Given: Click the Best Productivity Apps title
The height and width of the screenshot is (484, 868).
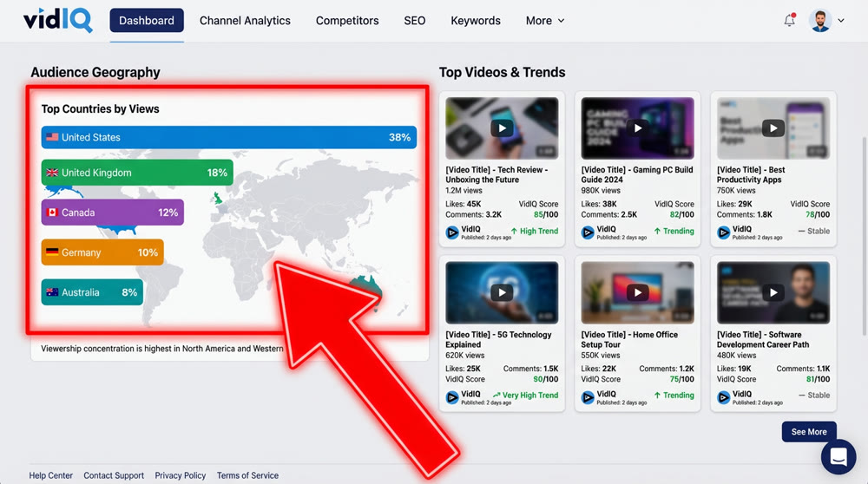Looking at the screenshot, I should click(751, 175).
